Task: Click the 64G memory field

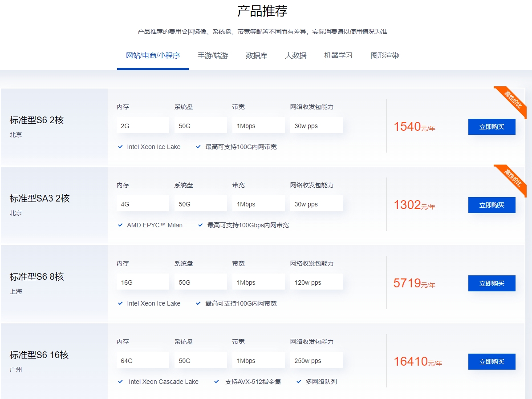Action: (142, 360)
